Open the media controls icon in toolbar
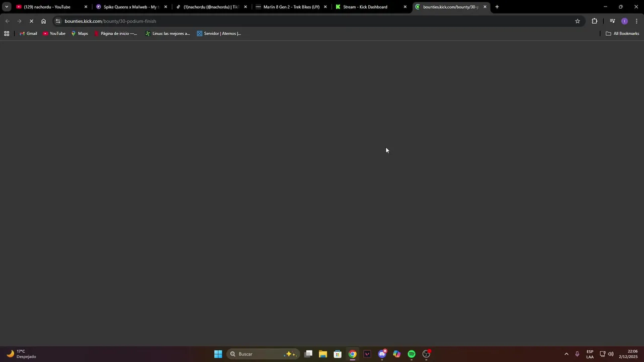 pos(612,21)
